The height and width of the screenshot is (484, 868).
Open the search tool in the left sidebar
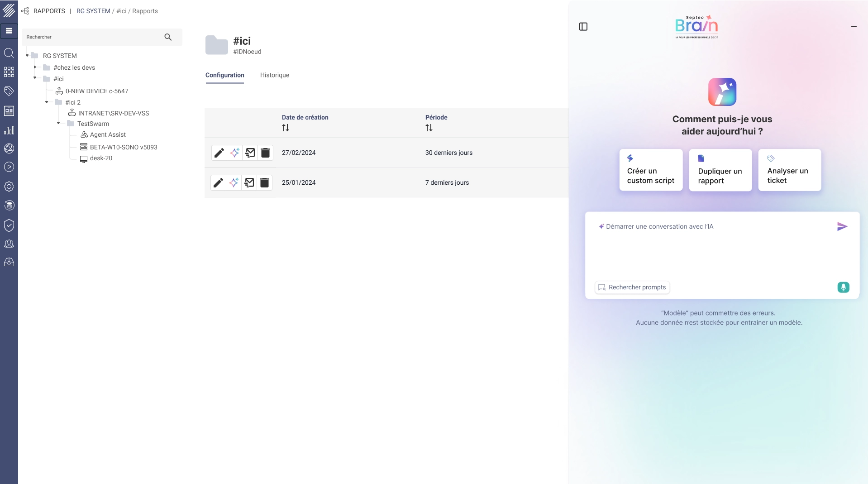(9, 53)
